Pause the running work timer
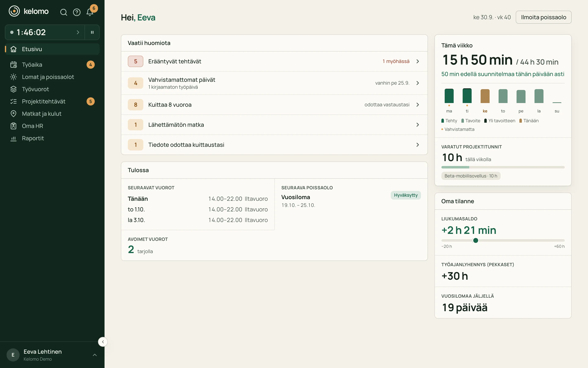Screen dimensions: 588x368 [x=92, y=32]
